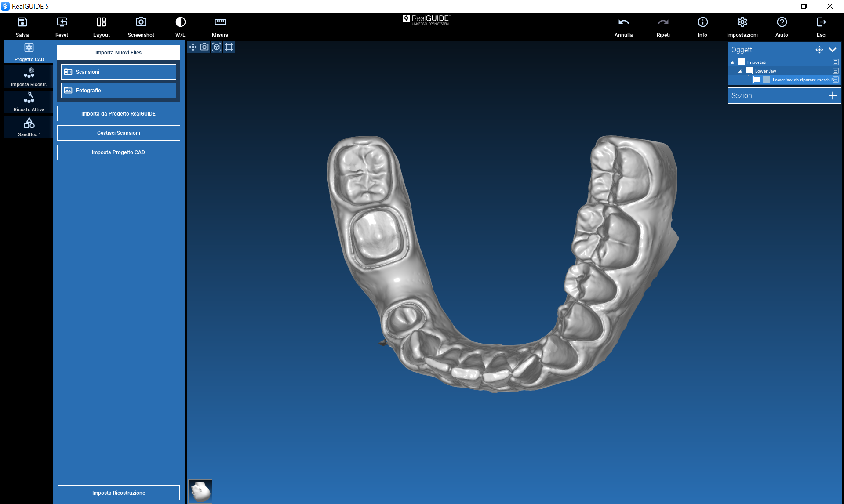Screen dimensions: 844x504
Task: Toggle the Lower Jaw visibility checkbox
Action: tap(749, 71)
